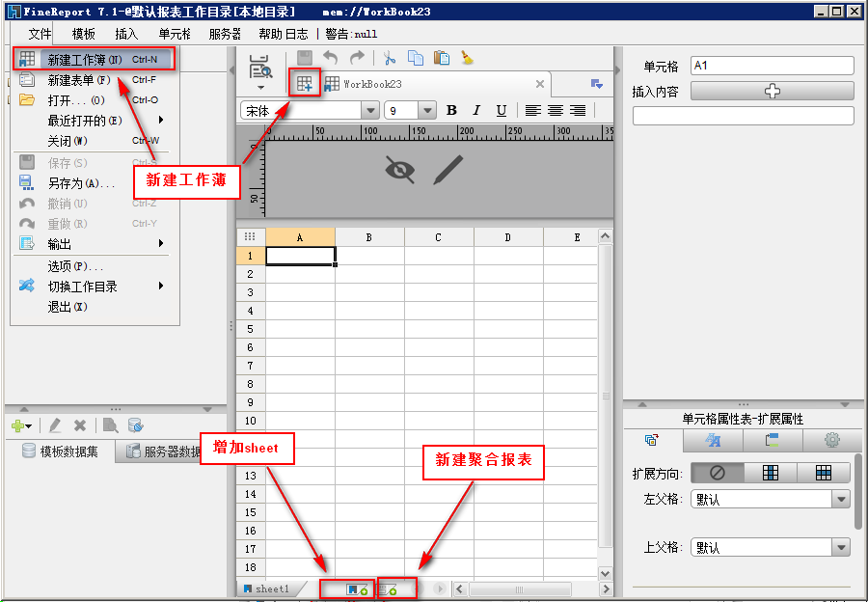Click the horizontal scrollbar right arrow
The image size is (868, 602).
(606, 589)
